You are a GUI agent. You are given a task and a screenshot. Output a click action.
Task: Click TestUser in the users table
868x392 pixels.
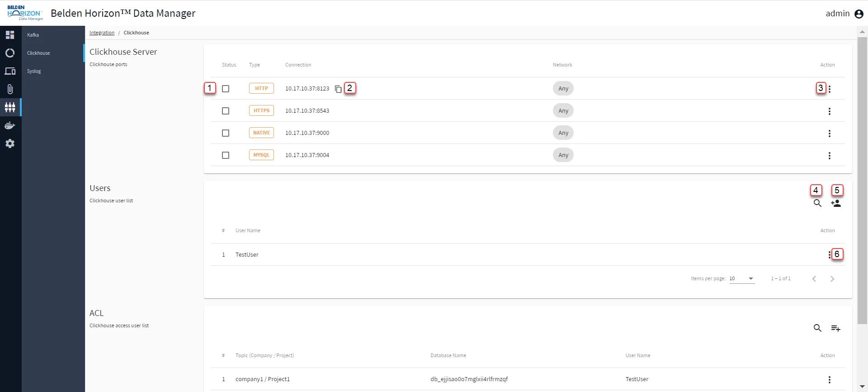pos(247,255)
